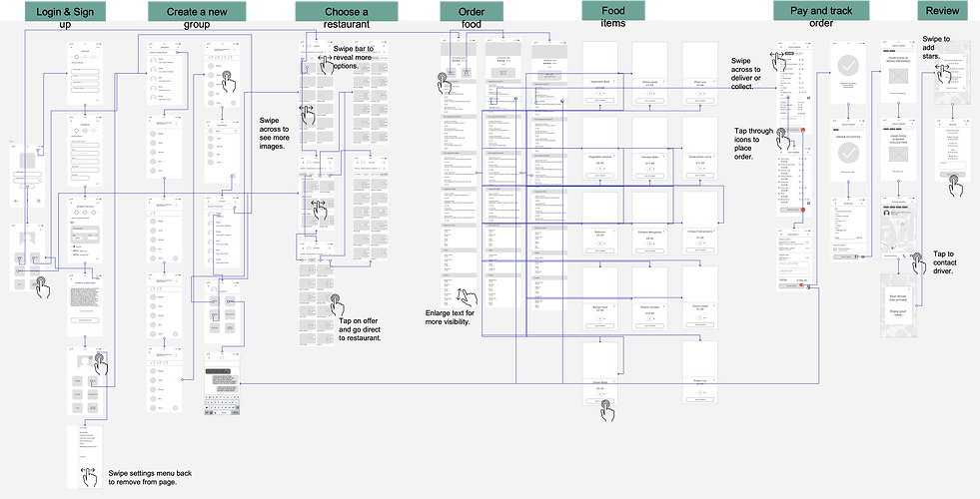The width and height of the screenshot is (980, 499).
Task: Click 'Swipe bar to reveal more options' note
Action: coord(355,57)
